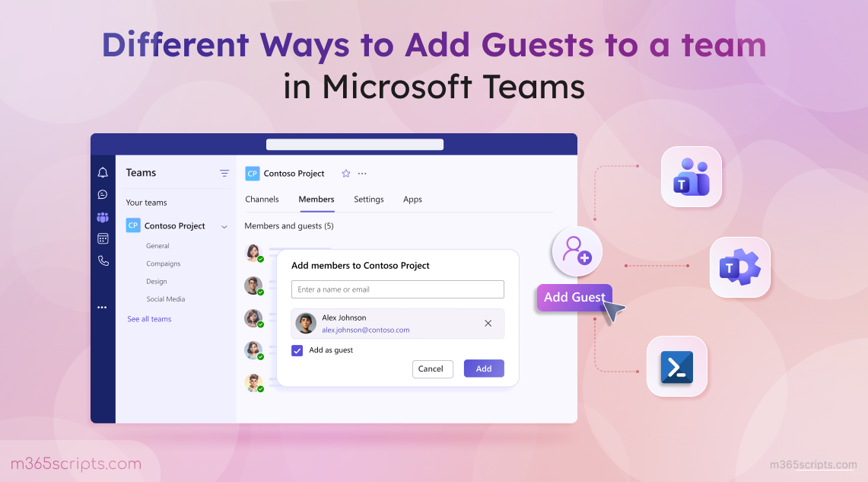The height and width of the screenshot is (482, 868).
Task: Click the Add button in dialog
Action: point(484,369)
